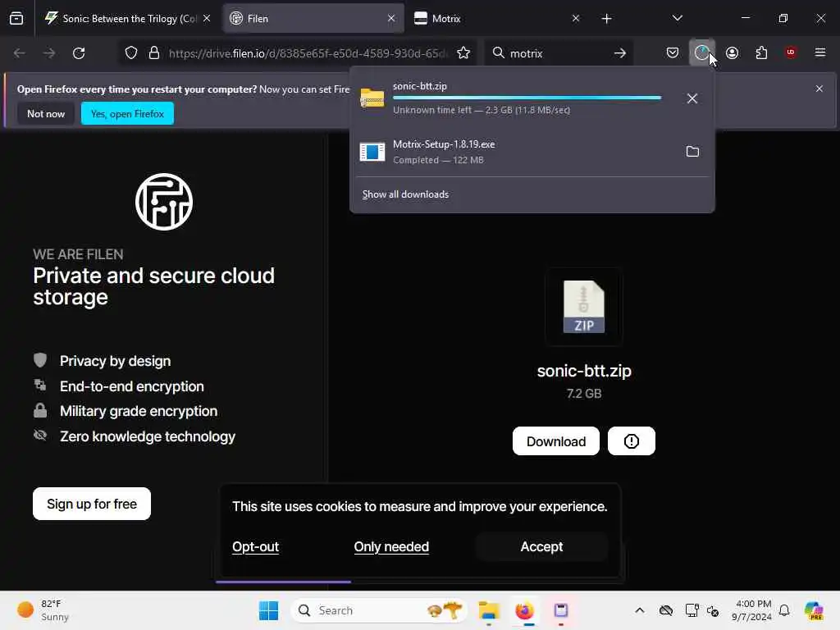Click the taskbar Search box

pos(378,610)
